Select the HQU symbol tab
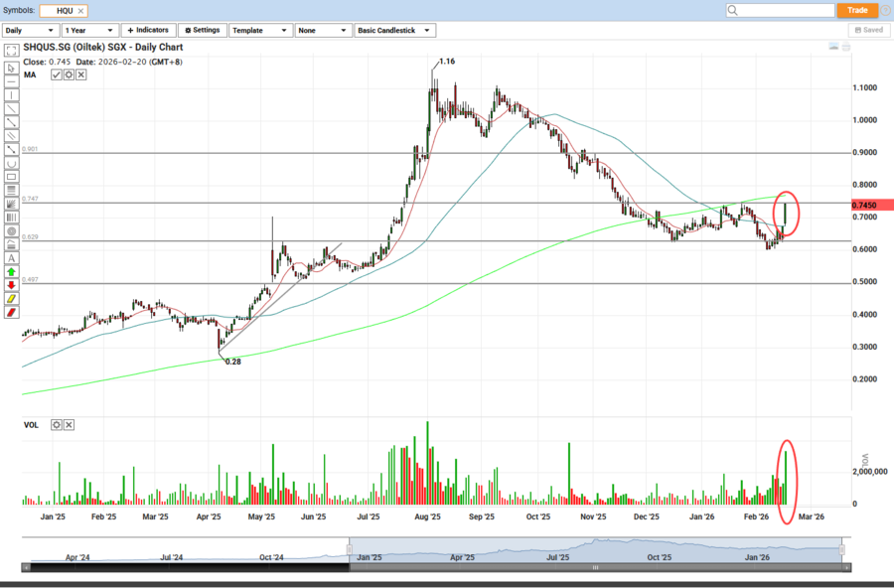 (x=65, y=10)
